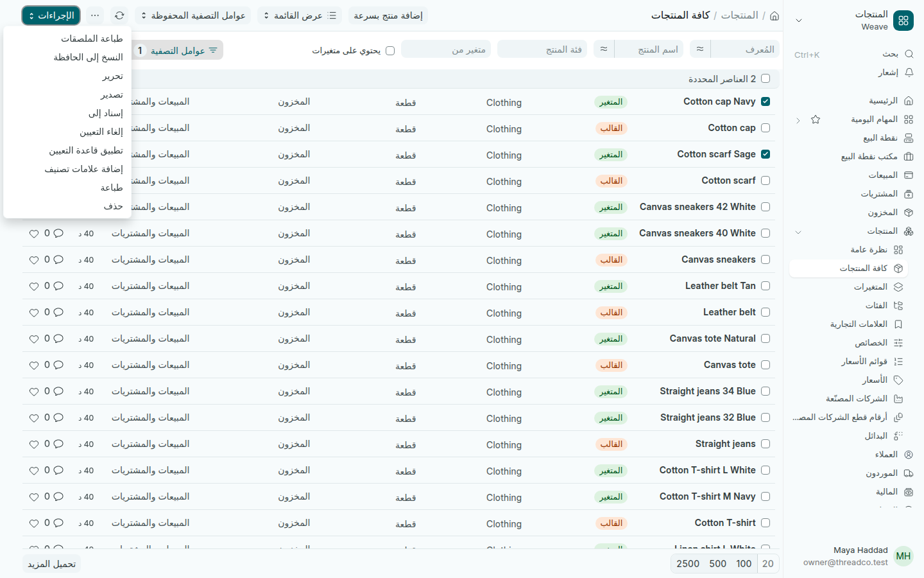Image resolution: width=924 pixels, height=578 pixels.
Task: Click the الموردون truck icon
Action: tap(909, 473)
